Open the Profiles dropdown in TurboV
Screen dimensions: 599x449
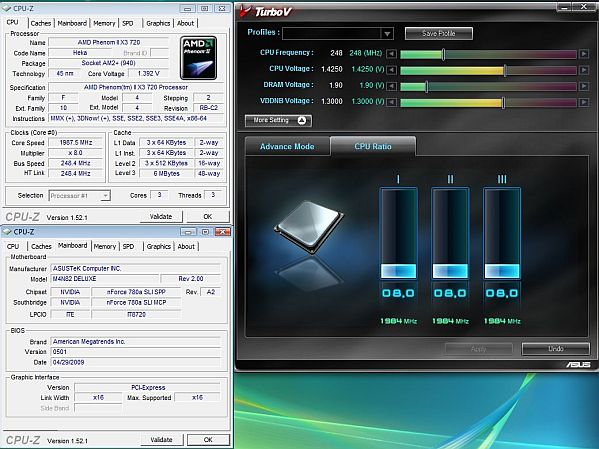387,34
